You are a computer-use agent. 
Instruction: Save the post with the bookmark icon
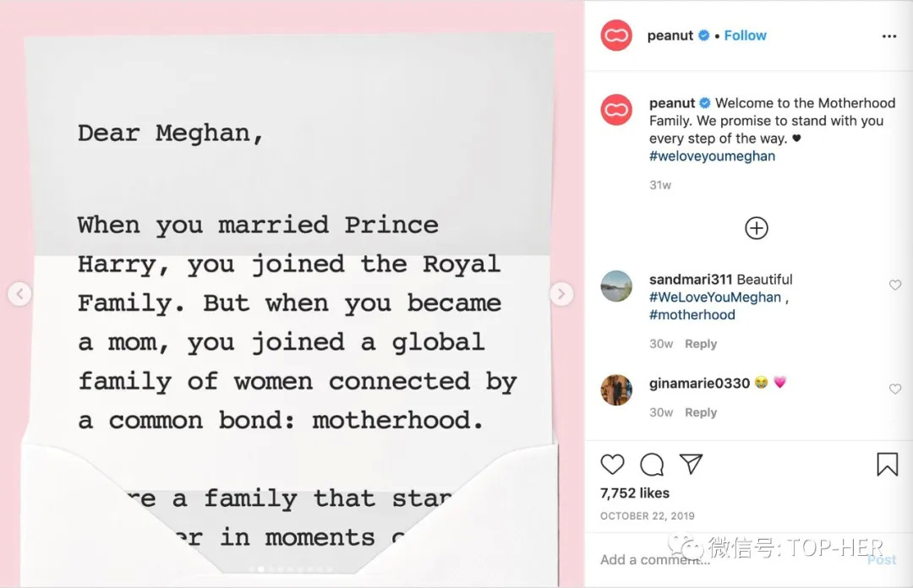point(887,464)
